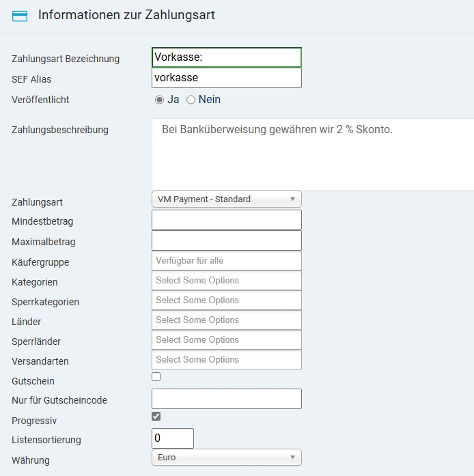The image size is (474, 476).
Task: Enable the Gutschein checkbox
Action: (156, 376)
